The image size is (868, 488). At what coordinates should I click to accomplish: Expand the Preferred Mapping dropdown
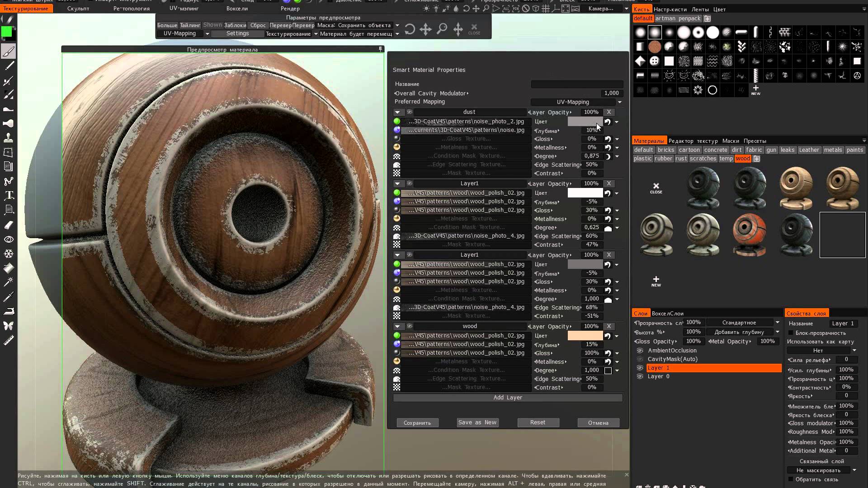pyautogui.click(x=619, y=101)
